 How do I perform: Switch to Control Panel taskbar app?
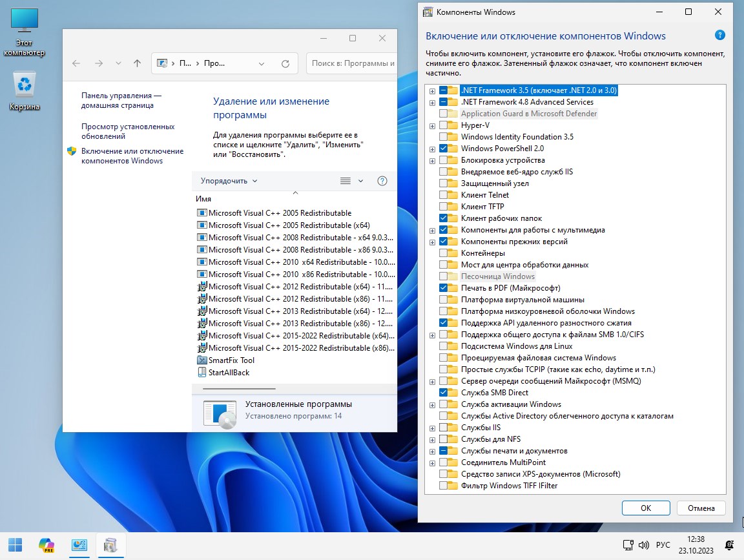point(79,545)
